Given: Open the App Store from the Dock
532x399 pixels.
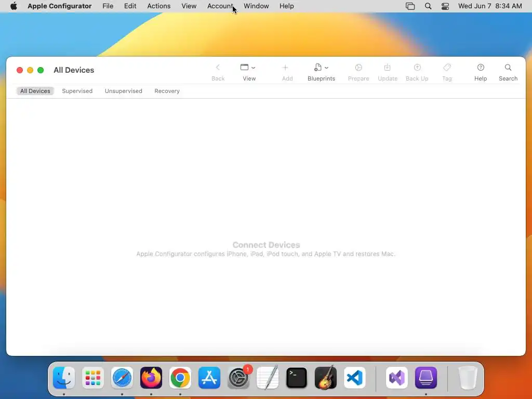Looking at the screenshot, I should [209, 378].
